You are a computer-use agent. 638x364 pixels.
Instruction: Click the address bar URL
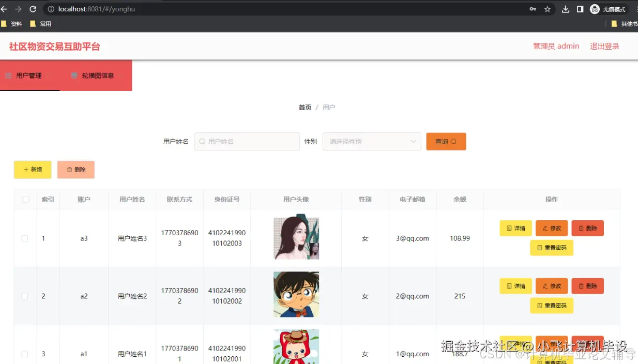point(97,9)
